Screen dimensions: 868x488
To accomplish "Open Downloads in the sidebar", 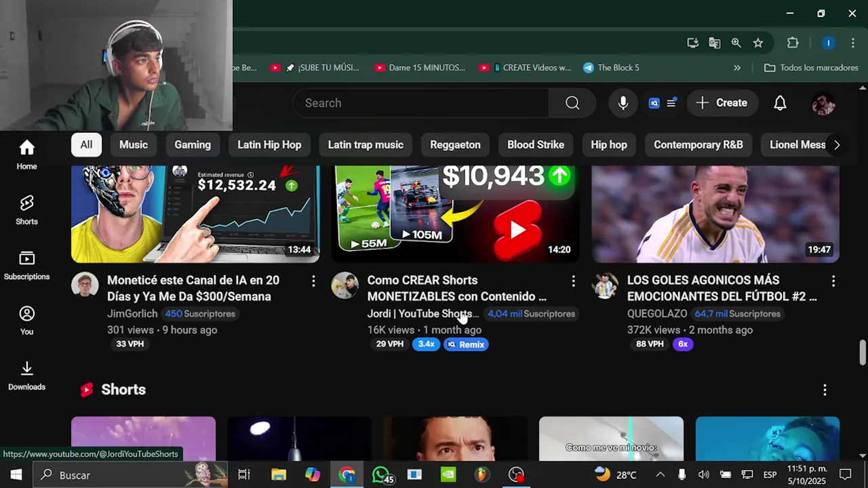I will click(26, 375).
